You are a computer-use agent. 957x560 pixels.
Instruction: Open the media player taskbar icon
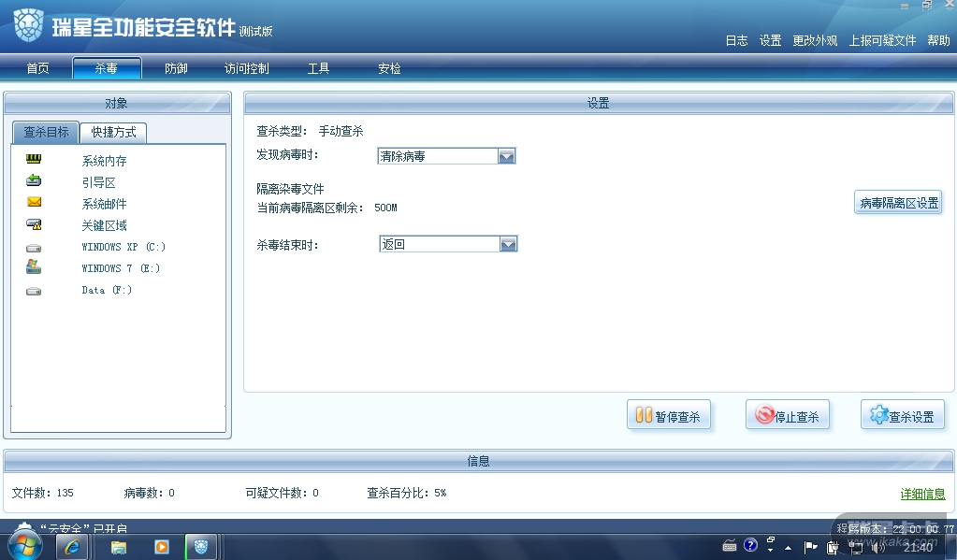pyautogui.click(x=161, y=547)
